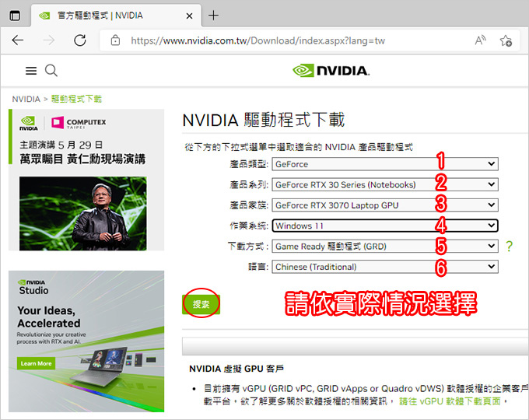Screen dimensions: 529x420
Task: Click the green 搜索 search button
Action: tap(201, 304)
